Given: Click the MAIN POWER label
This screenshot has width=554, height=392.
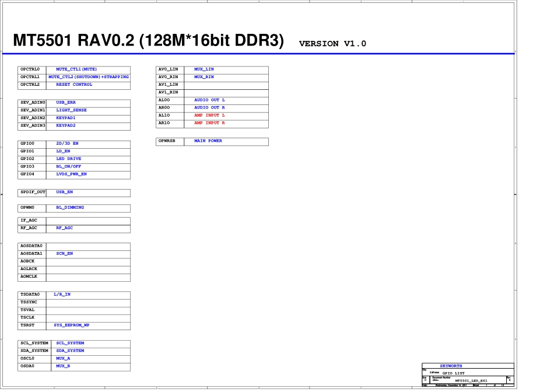Looking at the screenshot, I should (208, 141).
